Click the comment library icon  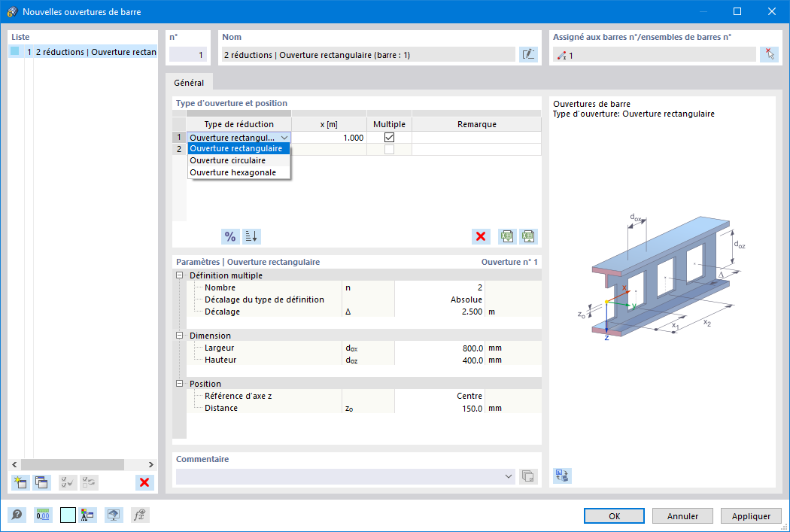tap(528, 476)
